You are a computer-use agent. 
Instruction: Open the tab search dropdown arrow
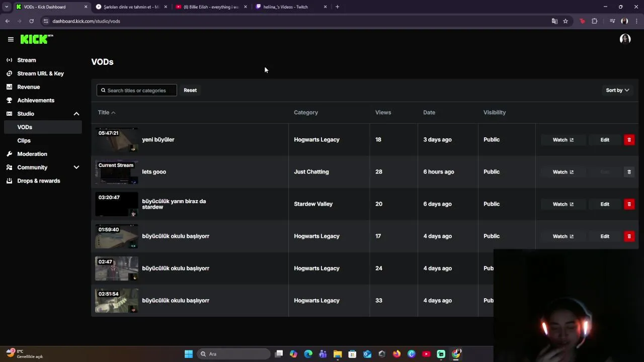6,7
